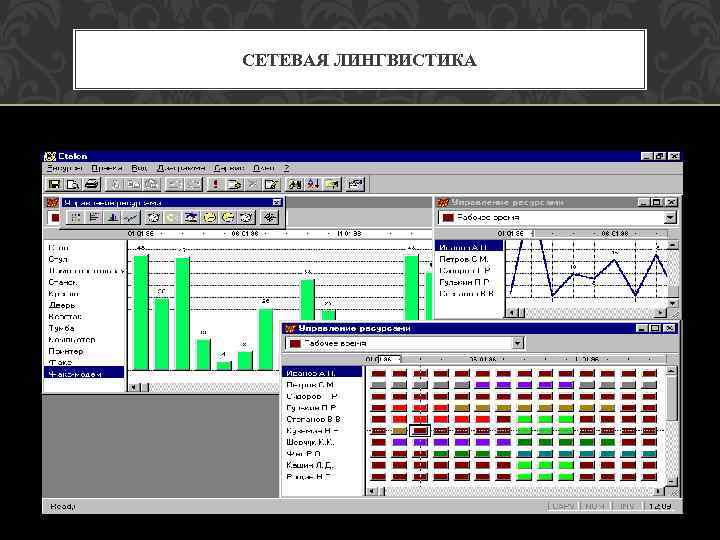Image resolution: width=720 pixels, height=540 pixels.
Task: Close the floating chart toolbar
Action: coord(276,202)
